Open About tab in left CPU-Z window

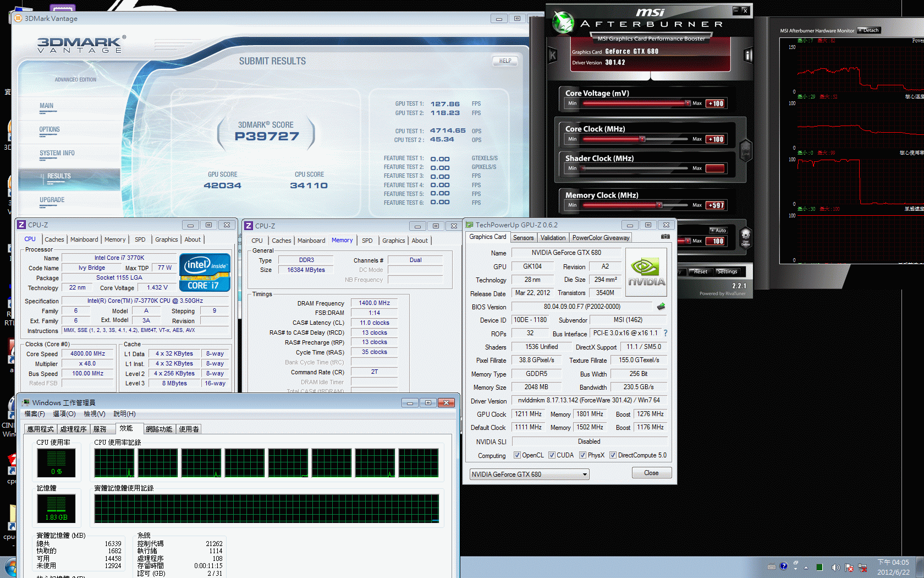click(193, 239)
